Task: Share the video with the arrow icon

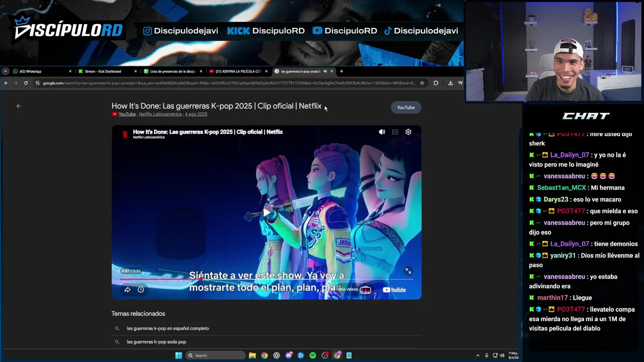Action: click(127, 290)
